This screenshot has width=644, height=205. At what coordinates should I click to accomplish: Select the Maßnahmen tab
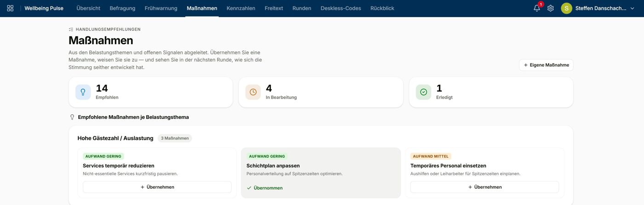(x=202, y=8)
